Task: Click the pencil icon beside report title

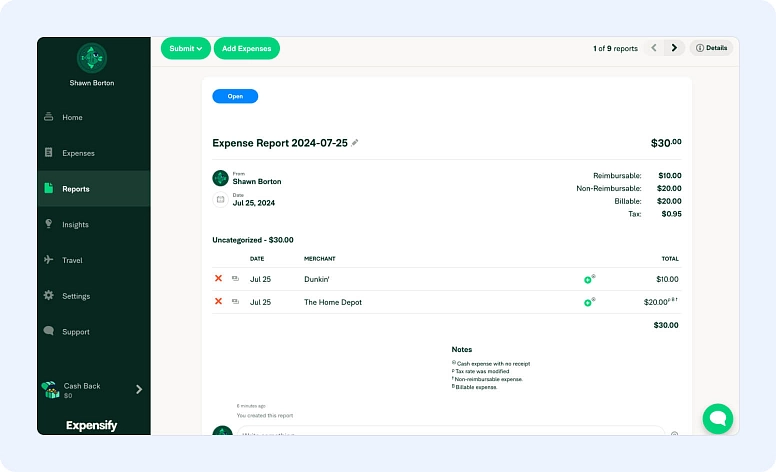Action: (355, 143)
